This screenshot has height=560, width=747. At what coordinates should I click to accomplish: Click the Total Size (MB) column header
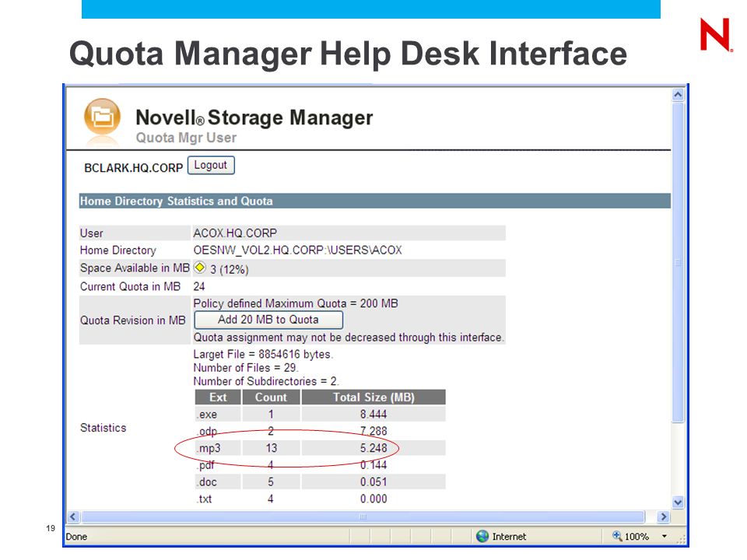click(373, 397)
